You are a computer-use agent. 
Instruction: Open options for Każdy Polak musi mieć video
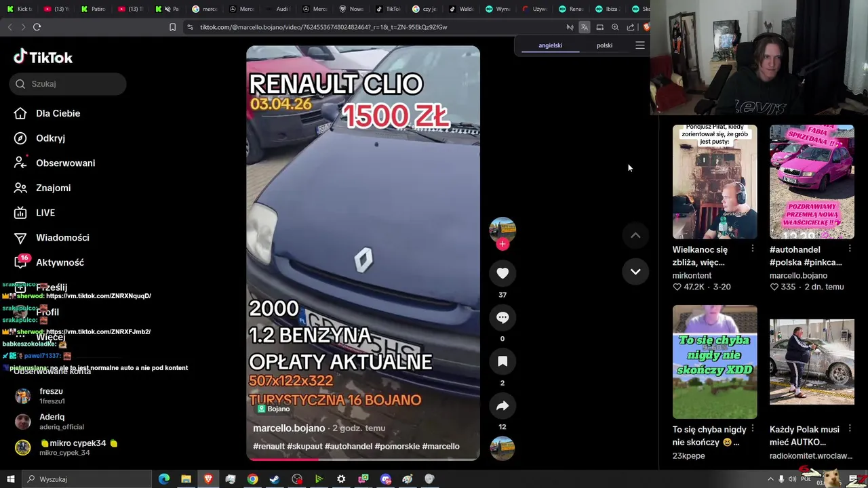[x=850, y=429]
